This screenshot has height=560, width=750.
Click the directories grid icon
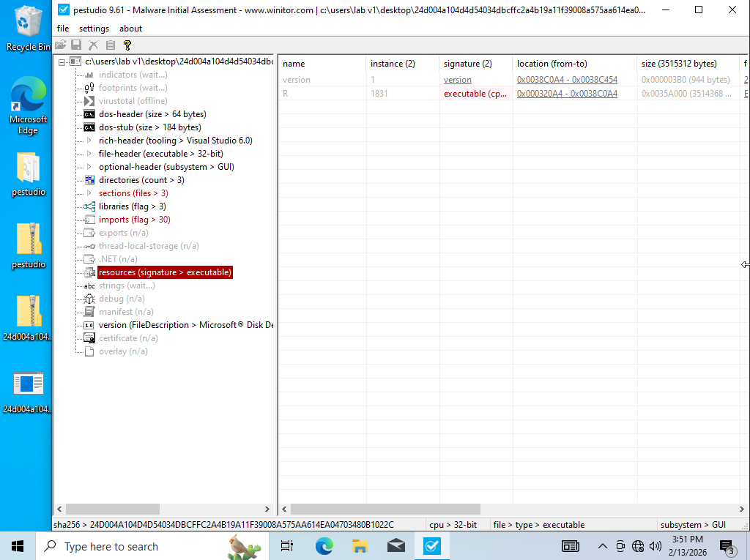point(89,180)
